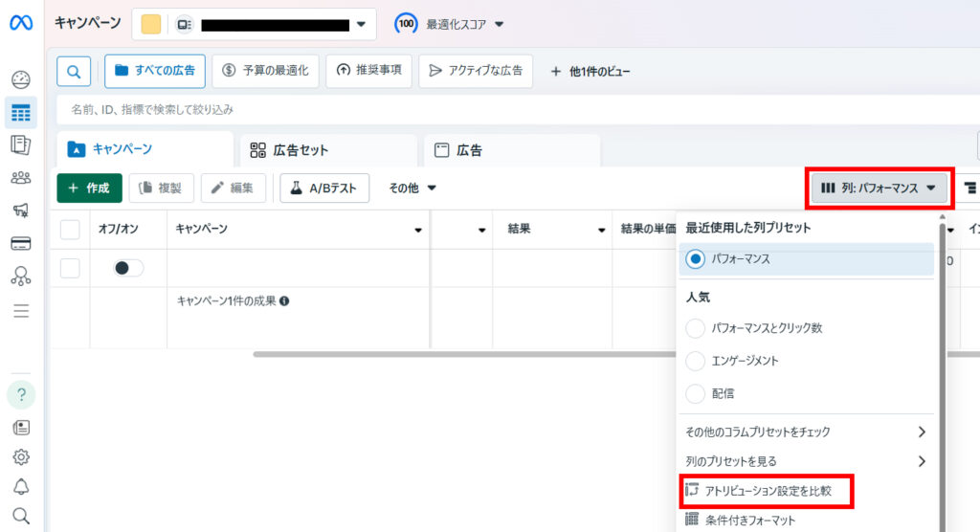The width and height of the screenshot is (980, 532).
Task: Select the アクティブな広告 view
Action: click(476, 71)
